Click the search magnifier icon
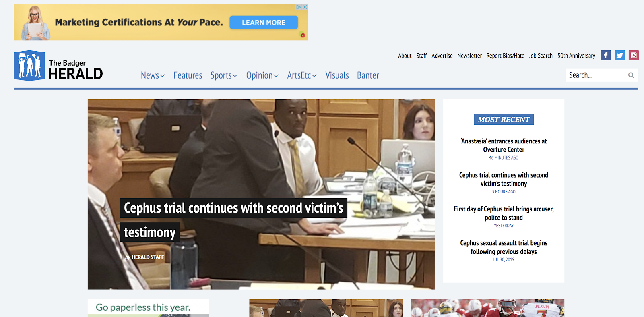This screenshot has width=644, height=317. tap(631, 75)
